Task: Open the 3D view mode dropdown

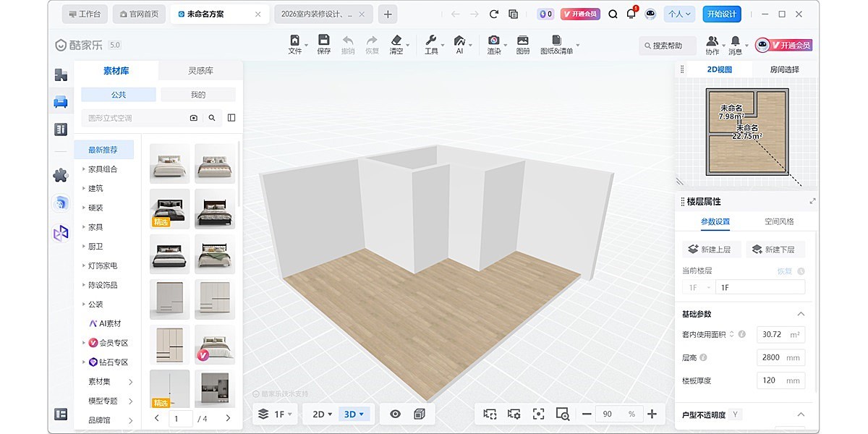Action: pyautogui.click(x=354, y=414)
